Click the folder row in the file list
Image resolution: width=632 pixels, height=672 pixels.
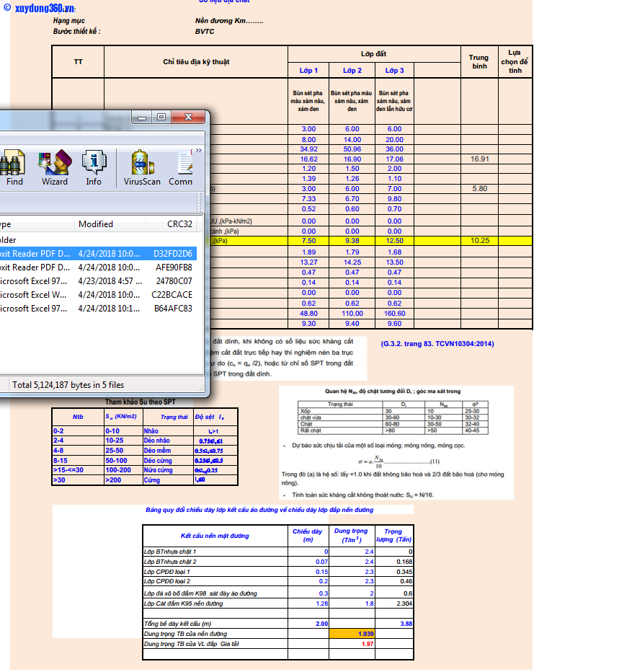(98, 240)
